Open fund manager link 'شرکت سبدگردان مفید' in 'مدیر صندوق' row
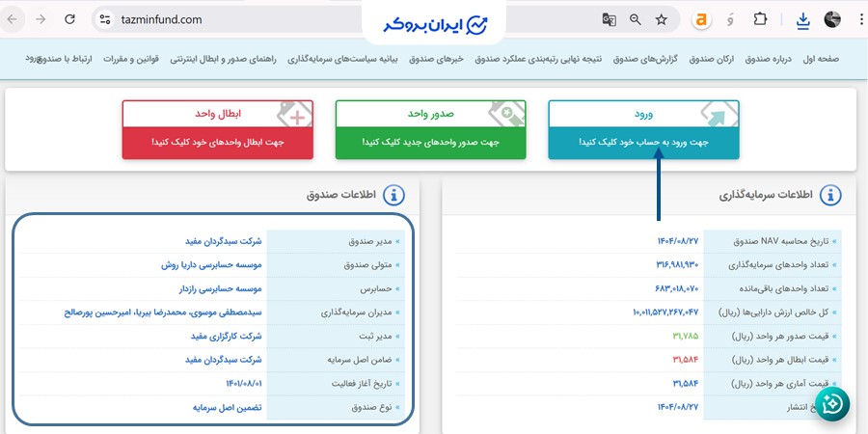Image resolution: width=868 pixels, height=434 pixels. [223, 241]
